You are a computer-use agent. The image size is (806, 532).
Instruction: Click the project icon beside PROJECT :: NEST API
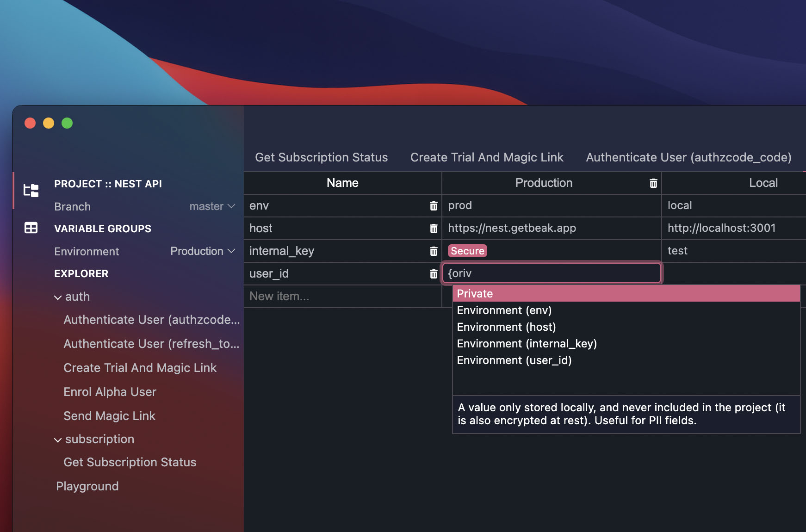[x=30, y=190]
